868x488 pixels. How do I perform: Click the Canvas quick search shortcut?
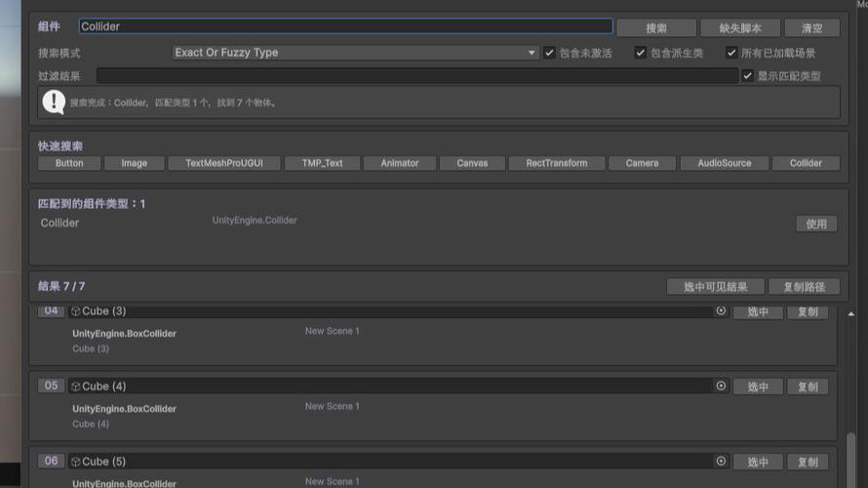point(472,163)
